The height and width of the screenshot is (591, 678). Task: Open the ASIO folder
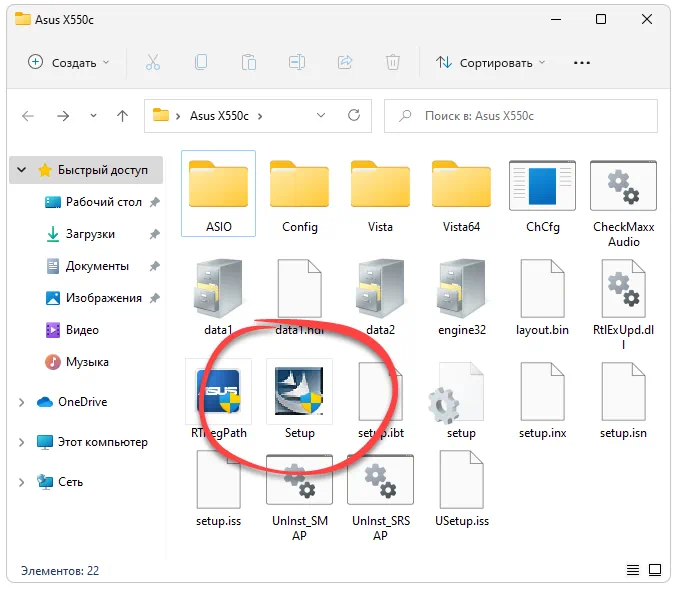tap(218, 194)
